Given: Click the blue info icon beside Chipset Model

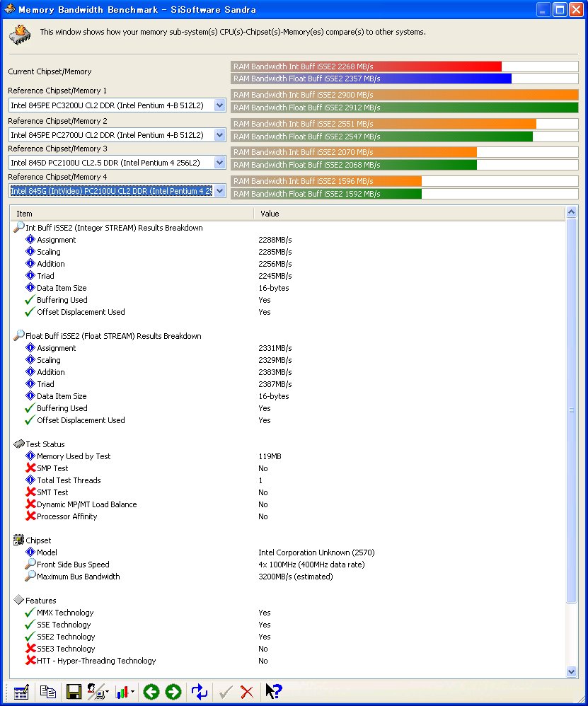Looking at the screenshot, I should pyautogui.click(x=30, y=552).
